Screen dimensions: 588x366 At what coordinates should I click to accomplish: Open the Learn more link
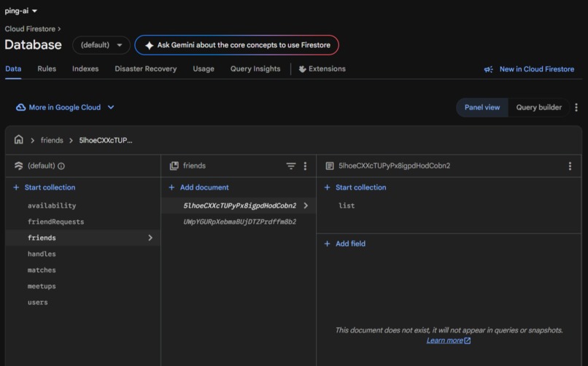449,340
